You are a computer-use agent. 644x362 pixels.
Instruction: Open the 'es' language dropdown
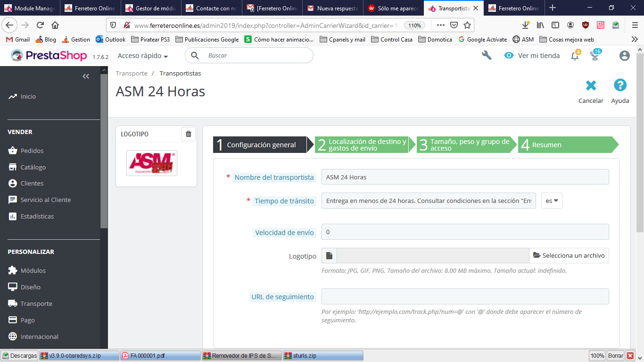(x=552, y=201)
